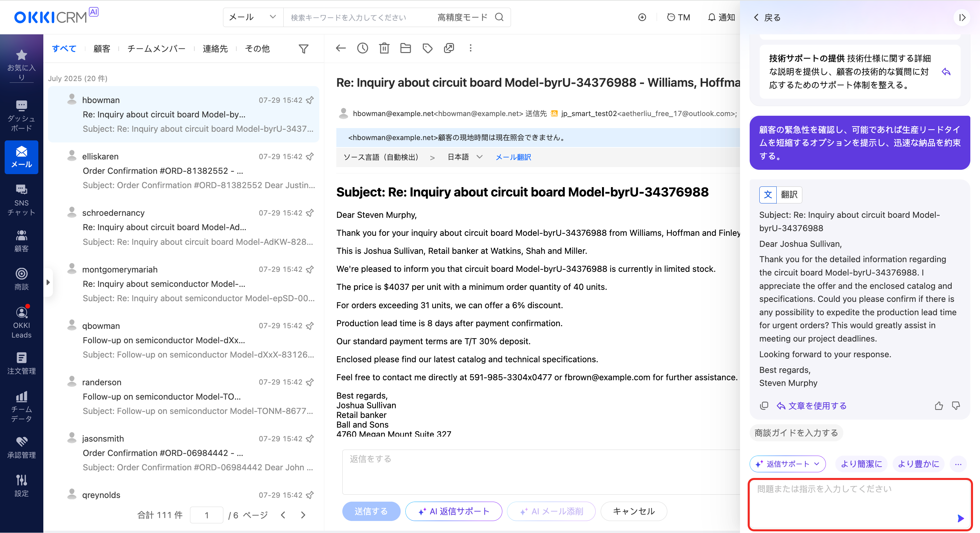Screen dimensions: 980x533
Task: Open the メール sidebar item
Action: 21,157
